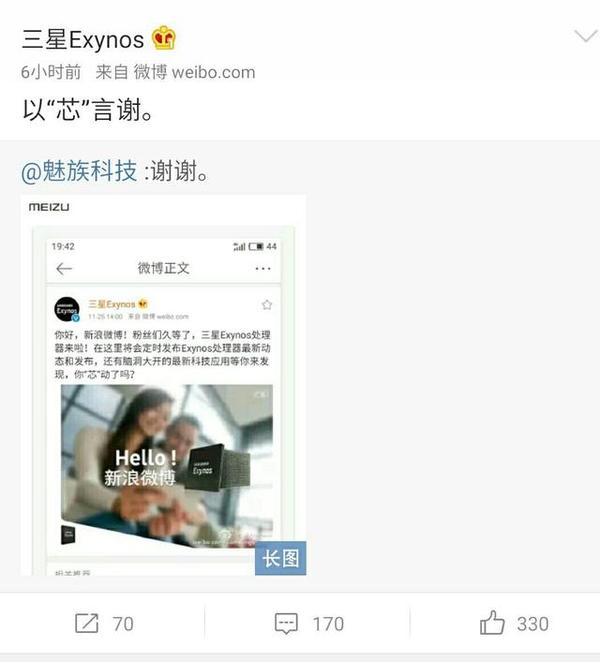600x662 pixels.
Task: Open the 长图 long image badge
Action: [280, 558]
